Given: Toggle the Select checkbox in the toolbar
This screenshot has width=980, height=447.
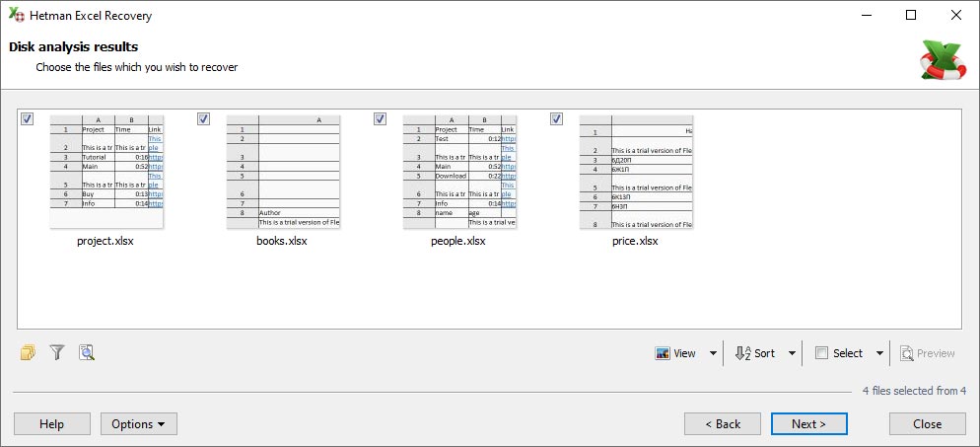Looking at the screenshot, I should (822, 353).
